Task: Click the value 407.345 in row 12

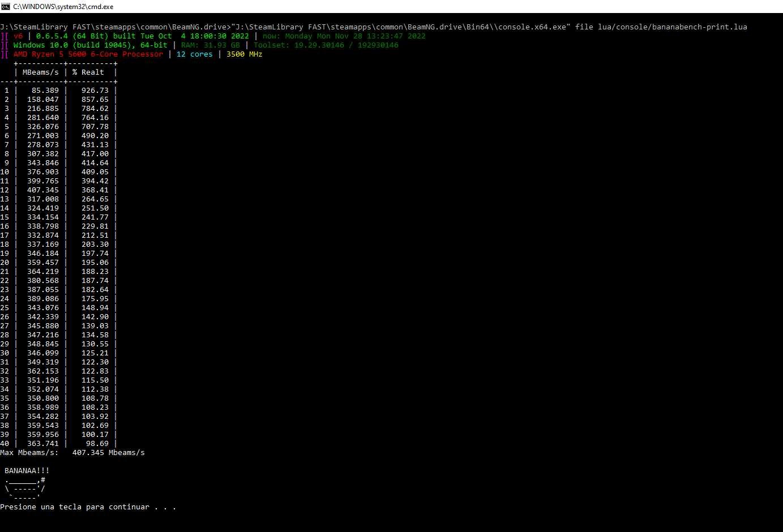Action: [43, 190]
